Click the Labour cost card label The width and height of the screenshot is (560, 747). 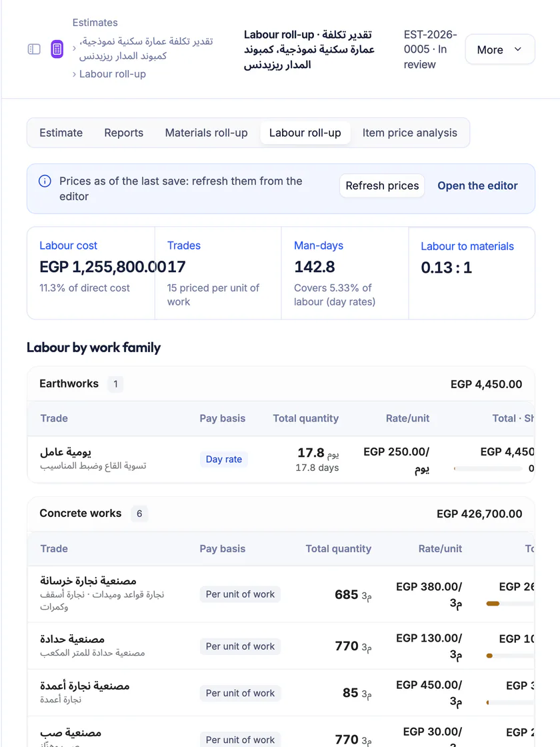[x=68, y=245]
